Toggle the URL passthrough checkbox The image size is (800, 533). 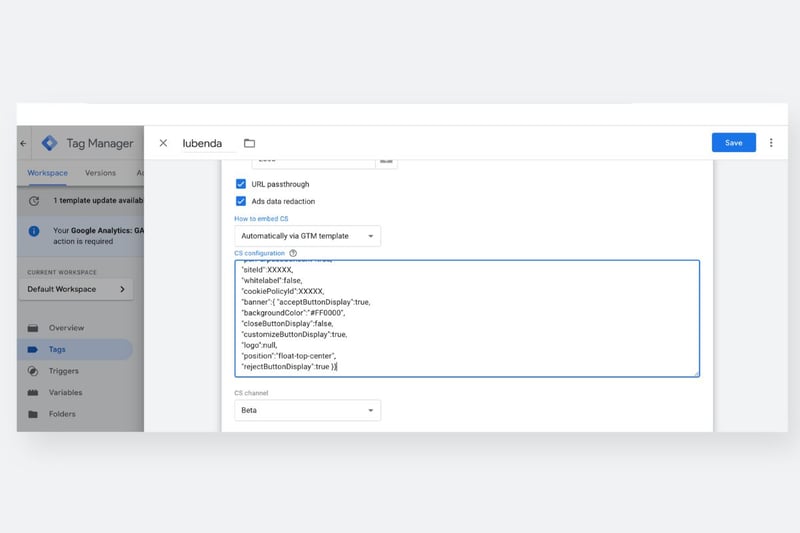click(241, 184)
